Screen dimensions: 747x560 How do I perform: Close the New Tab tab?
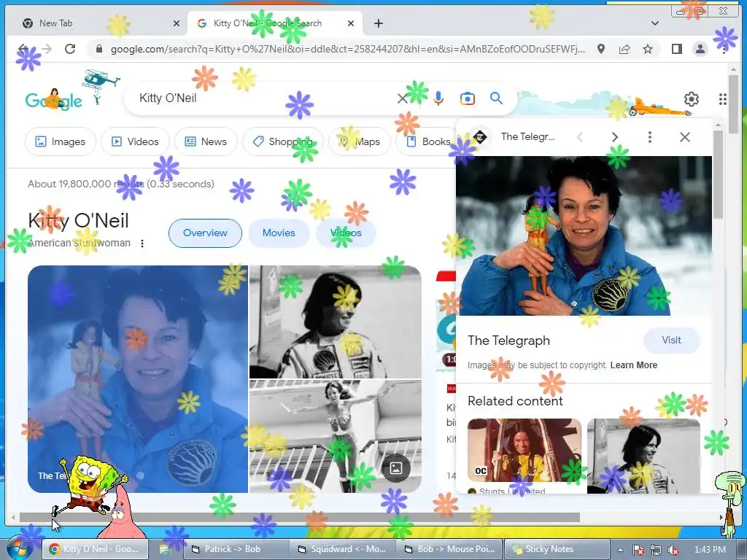coord(177,23)
